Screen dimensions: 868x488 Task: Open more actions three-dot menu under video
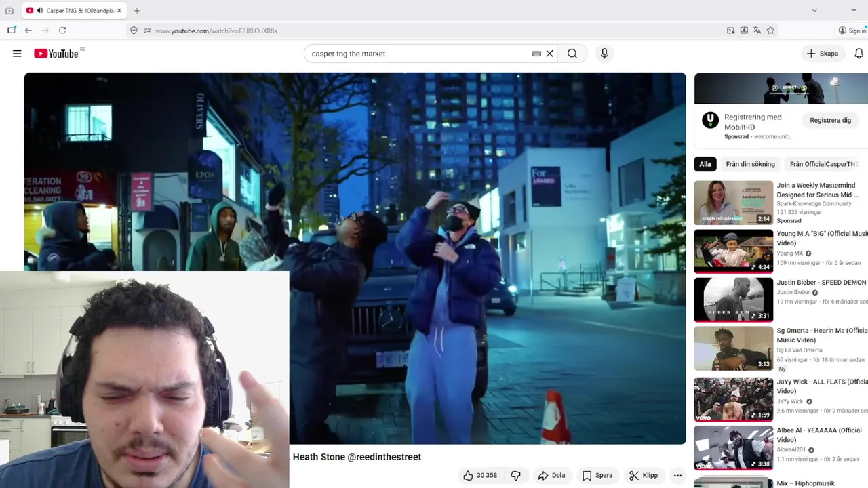point(677,475)
